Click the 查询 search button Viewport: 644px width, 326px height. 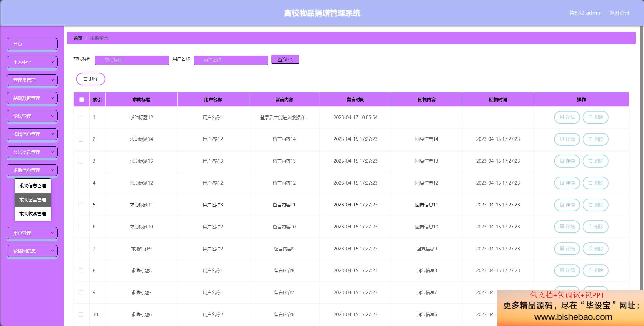coord(285,59)
